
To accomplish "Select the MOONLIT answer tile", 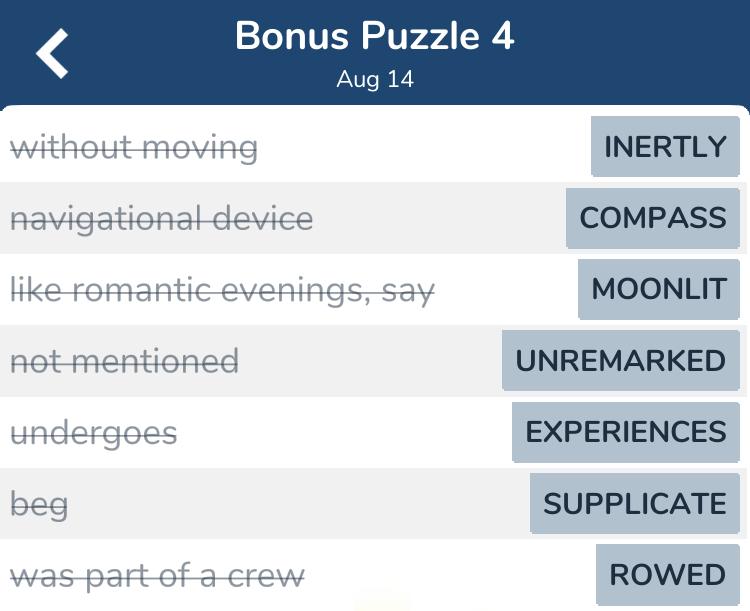I will (659, 290).
